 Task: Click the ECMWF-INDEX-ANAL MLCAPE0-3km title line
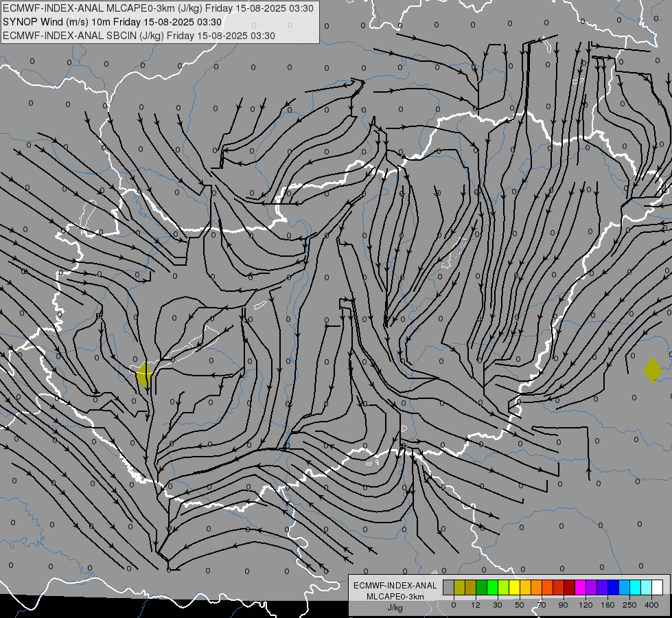pyautogui.click(x=158, y=8)
